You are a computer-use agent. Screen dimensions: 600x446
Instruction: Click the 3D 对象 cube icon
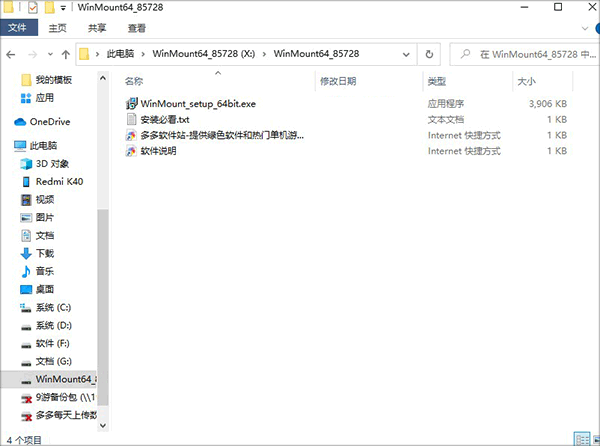(26, 164)
